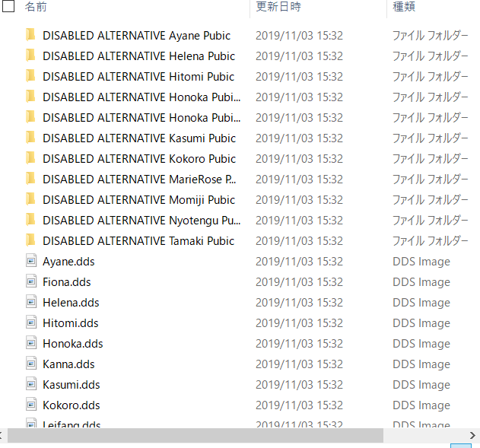Select the file name Hitomi.dds

71,322
